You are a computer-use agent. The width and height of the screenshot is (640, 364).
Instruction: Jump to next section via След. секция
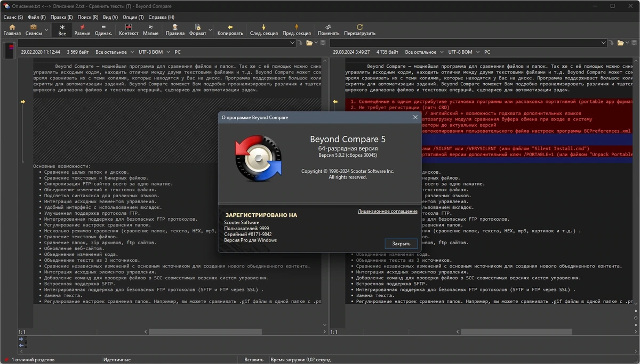pyautogui.click(x=263, y=30)
